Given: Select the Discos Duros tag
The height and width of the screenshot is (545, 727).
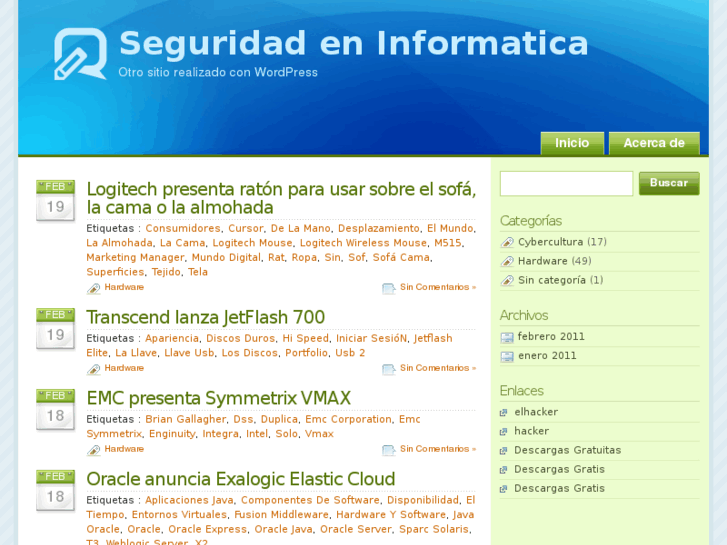Looking at the screenshot, I should click(x=241, y=338).
